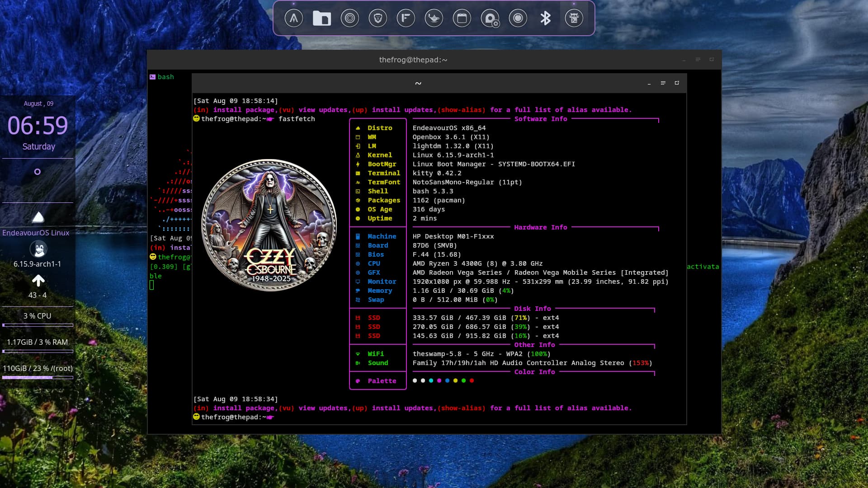868x488 pixels.
Task: Minimize the ~ terminal window
Action: tap(649, 84)
